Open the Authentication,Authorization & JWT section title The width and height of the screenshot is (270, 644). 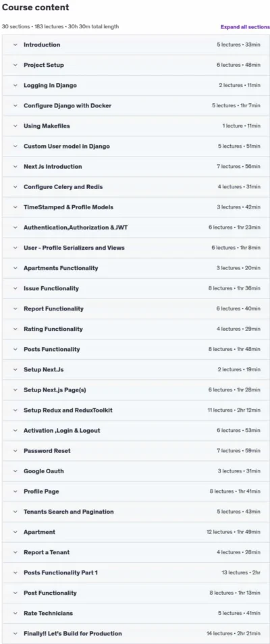[x=76, y=227]
